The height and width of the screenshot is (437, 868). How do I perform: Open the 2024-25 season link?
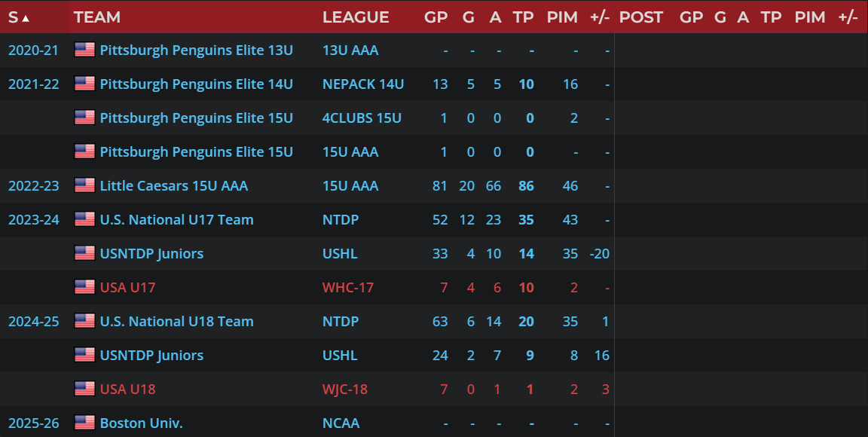(33, 321)
